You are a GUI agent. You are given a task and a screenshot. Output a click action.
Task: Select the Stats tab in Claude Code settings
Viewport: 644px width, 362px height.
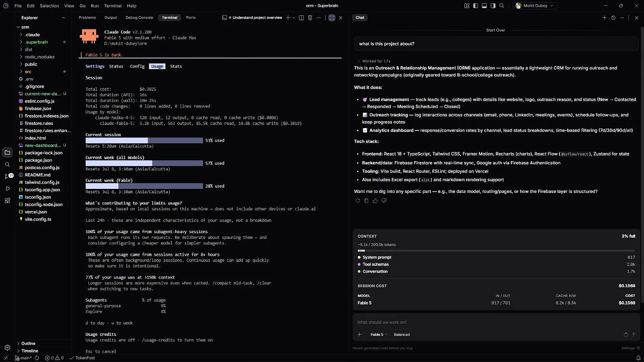[176, 66]
